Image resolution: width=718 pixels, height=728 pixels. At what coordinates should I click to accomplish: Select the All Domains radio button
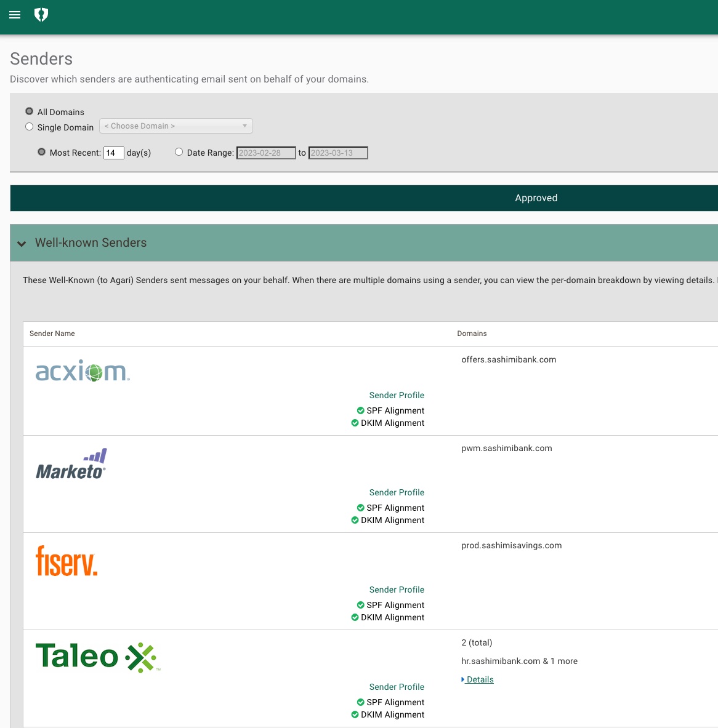pos(29,111)
